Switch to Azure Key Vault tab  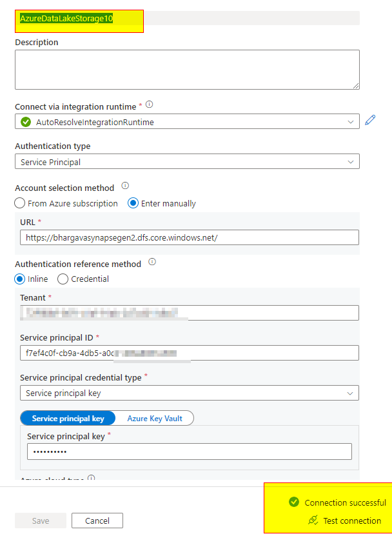(155, 418)
